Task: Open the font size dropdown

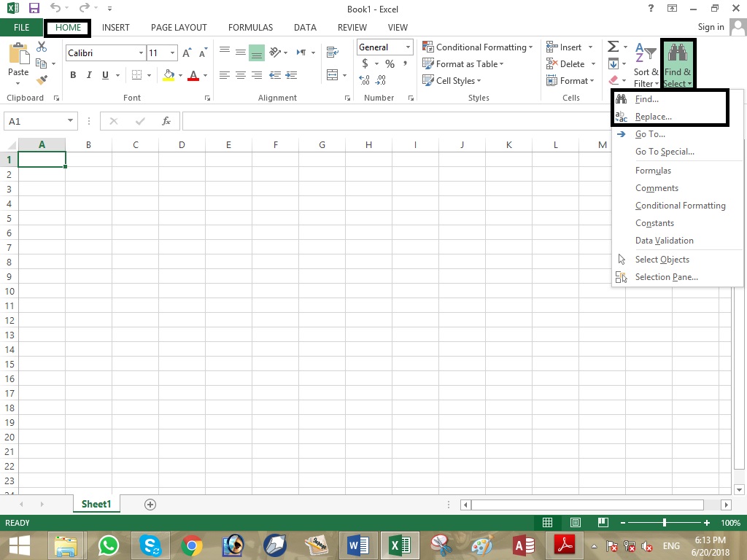Action: pyautogui.click(x=172, y=52)
